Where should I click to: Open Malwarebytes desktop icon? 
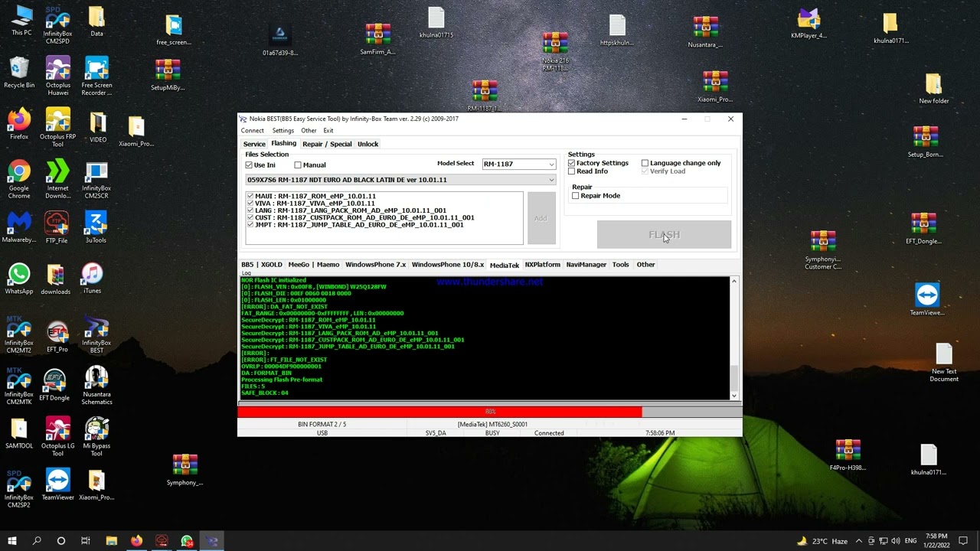pos(19,228)
